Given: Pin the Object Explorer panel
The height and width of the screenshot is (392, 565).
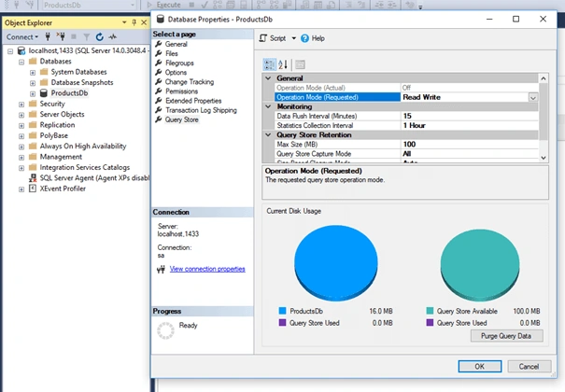Looking at the screenshot, I should point(134,22).
